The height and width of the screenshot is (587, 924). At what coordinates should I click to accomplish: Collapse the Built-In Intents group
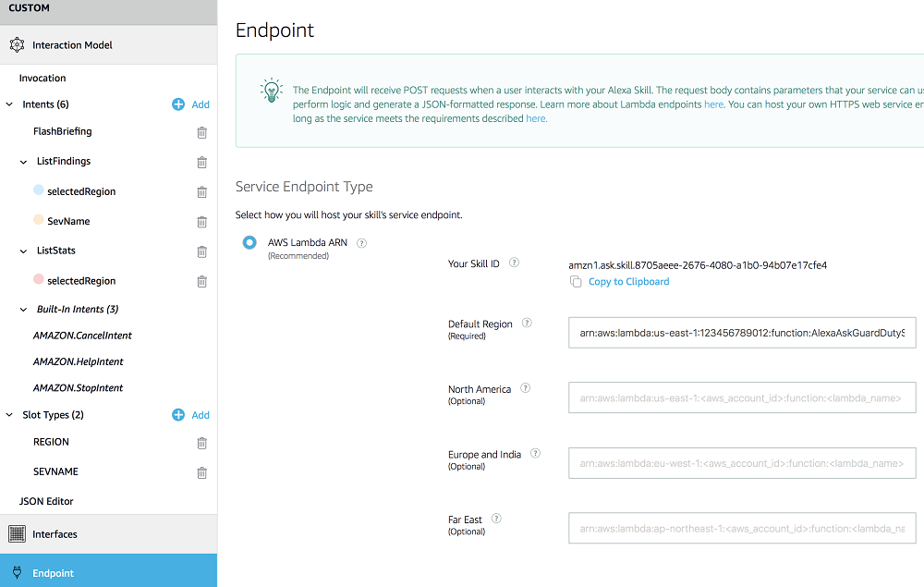(x=24, y=309)
